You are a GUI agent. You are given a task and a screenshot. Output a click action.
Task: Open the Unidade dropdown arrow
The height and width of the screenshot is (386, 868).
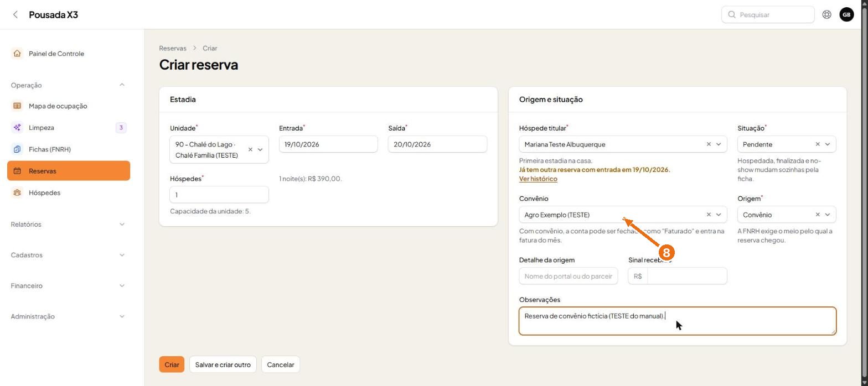pos(260,149)
